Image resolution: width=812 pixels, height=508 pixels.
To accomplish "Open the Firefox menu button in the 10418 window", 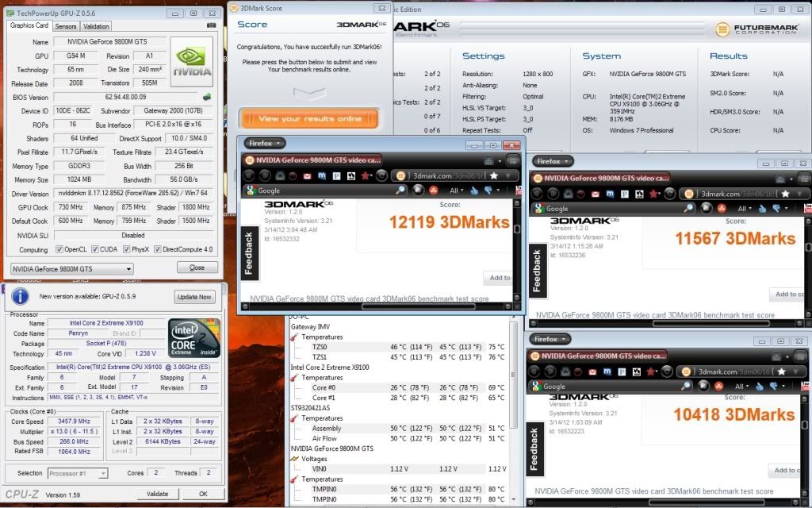I will pos(550,339).
